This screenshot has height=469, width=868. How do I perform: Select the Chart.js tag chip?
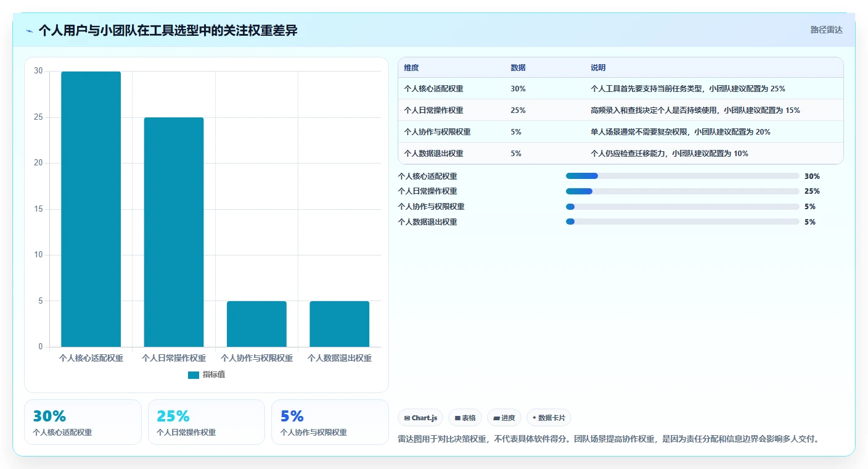point(420,418)
